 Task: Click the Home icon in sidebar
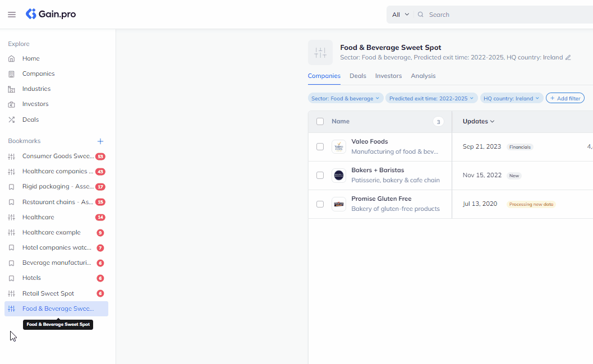click(x=11, y=58)
